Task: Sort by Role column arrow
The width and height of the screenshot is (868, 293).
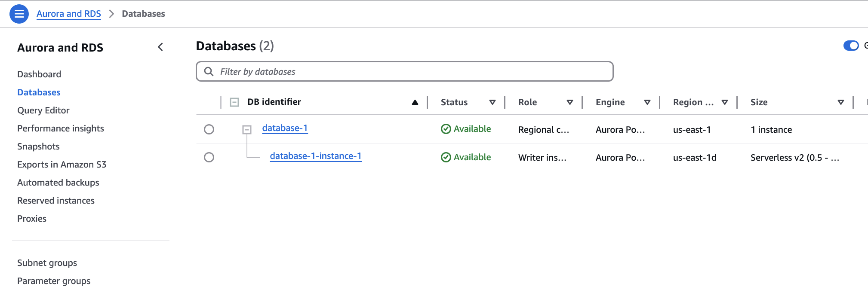Action: coord(570,102)
